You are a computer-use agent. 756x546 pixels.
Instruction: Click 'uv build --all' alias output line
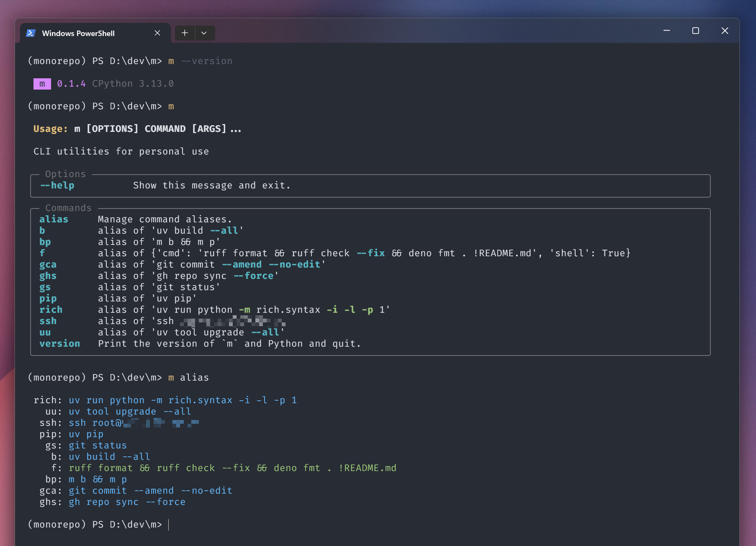click(x=109, y=457)
